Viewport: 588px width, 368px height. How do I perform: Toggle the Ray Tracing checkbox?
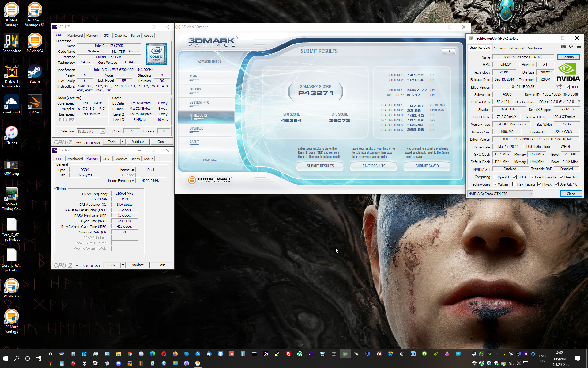[x=514, y=184]
